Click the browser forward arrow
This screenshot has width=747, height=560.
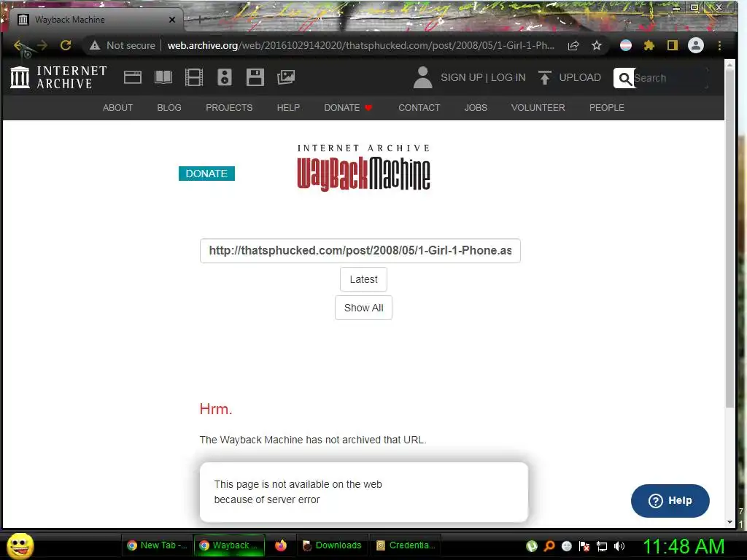point(42,45)
